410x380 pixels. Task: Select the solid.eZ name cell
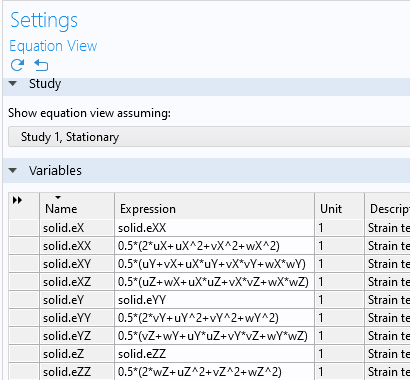[x=77, y=354]
